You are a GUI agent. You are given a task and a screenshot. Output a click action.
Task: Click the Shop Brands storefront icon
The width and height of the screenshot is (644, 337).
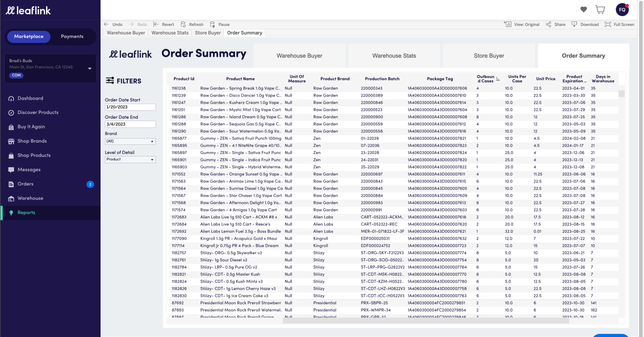11,141
